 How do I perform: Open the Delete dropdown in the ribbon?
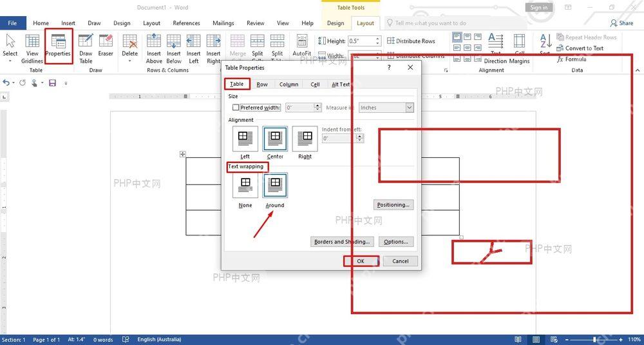(x=130, y=48)
